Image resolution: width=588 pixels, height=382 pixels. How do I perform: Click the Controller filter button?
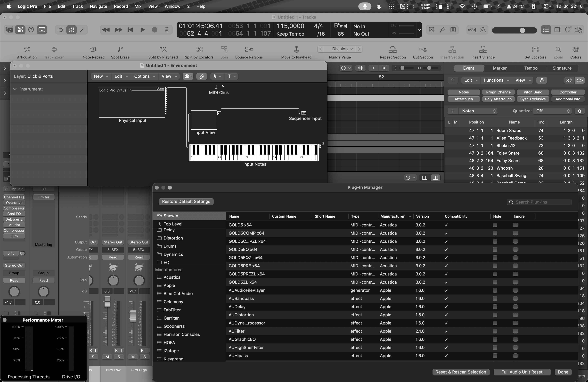pos(568,92)
